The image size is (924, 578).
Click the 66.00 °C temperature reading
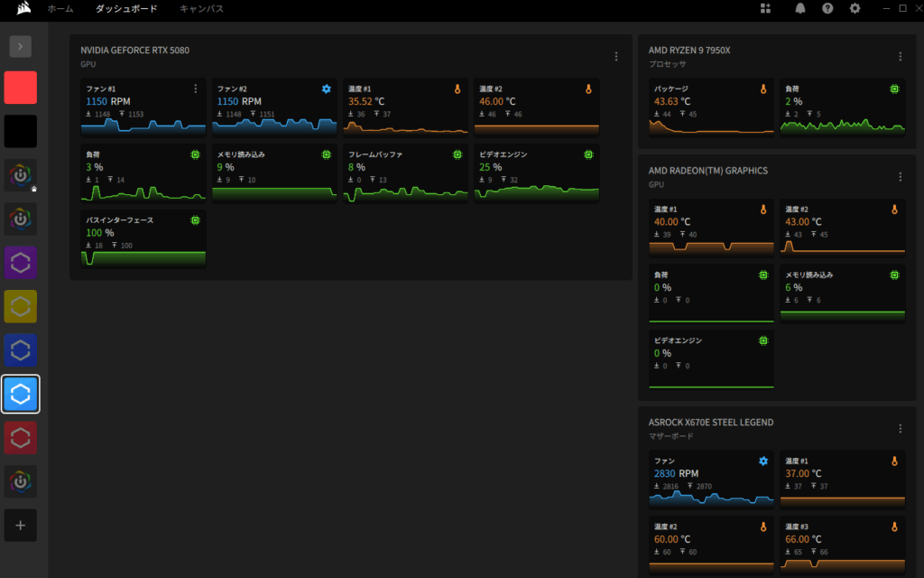click(803, 539)
